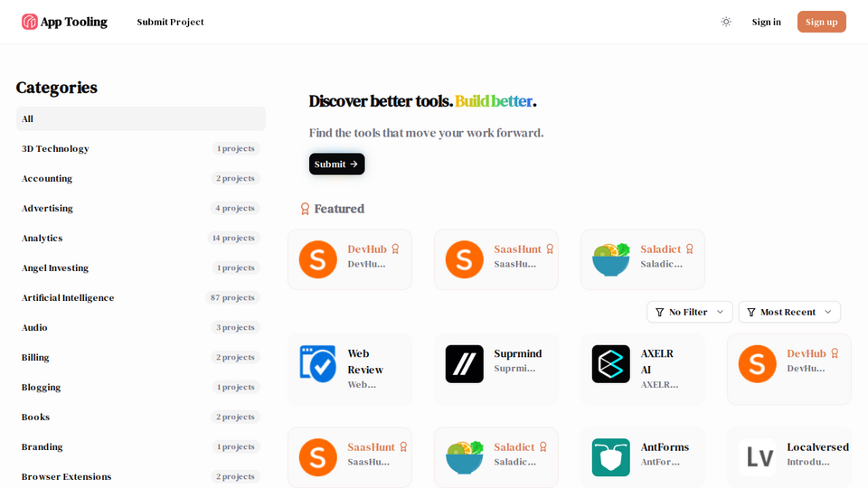Select the Advertising category
This screenshot has height=488, width=868.
[x=141, y=208]
